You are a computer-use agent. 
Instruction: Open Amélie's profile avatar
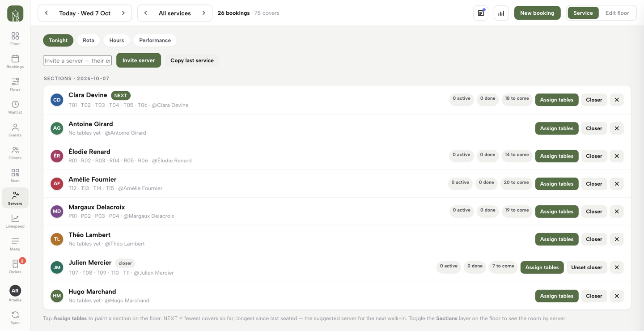point(15,291)
